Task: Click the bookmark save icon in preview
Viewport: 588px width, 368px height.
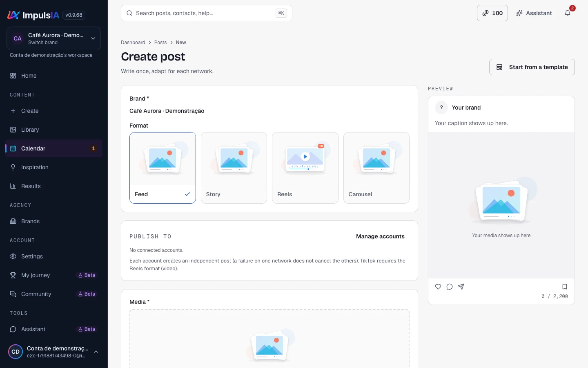Action: click(x=565, y=287)
